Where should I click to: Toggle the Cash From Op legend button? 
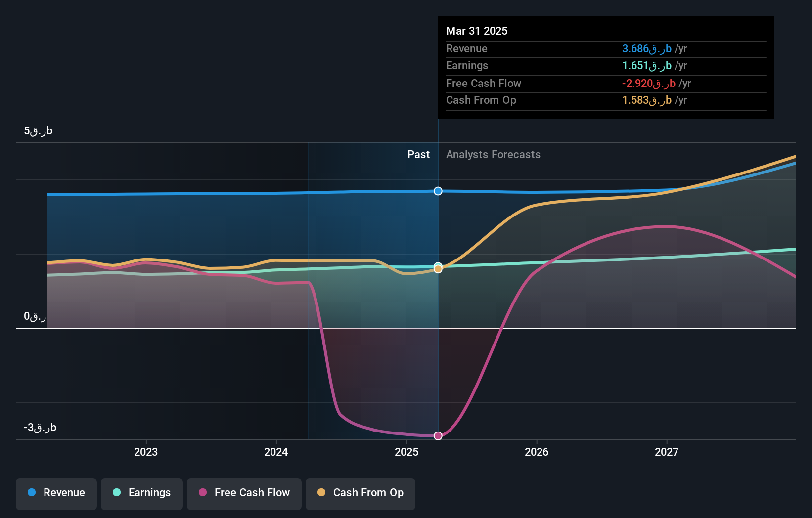[361, 494]
